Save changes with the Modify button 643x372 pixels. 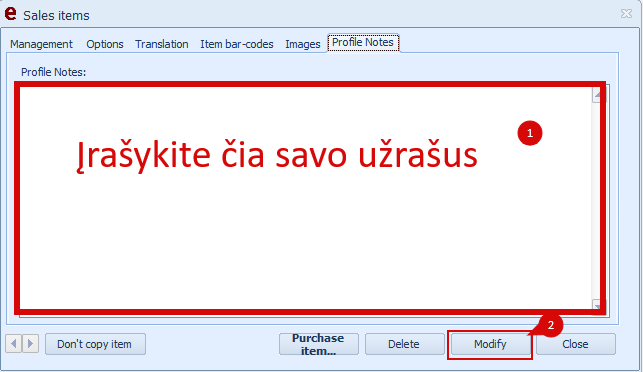pos(490,344)
